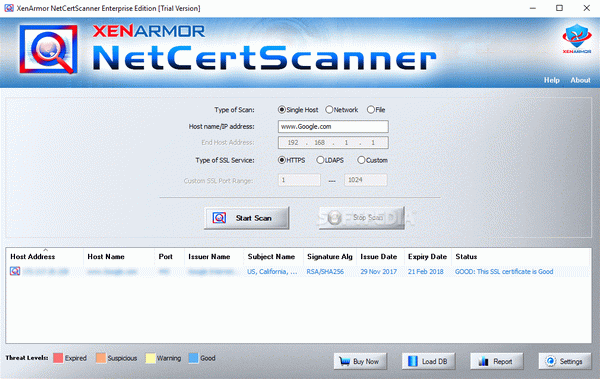
Task: Maximize the NetCertScanner window
Action: coord(559,8)
